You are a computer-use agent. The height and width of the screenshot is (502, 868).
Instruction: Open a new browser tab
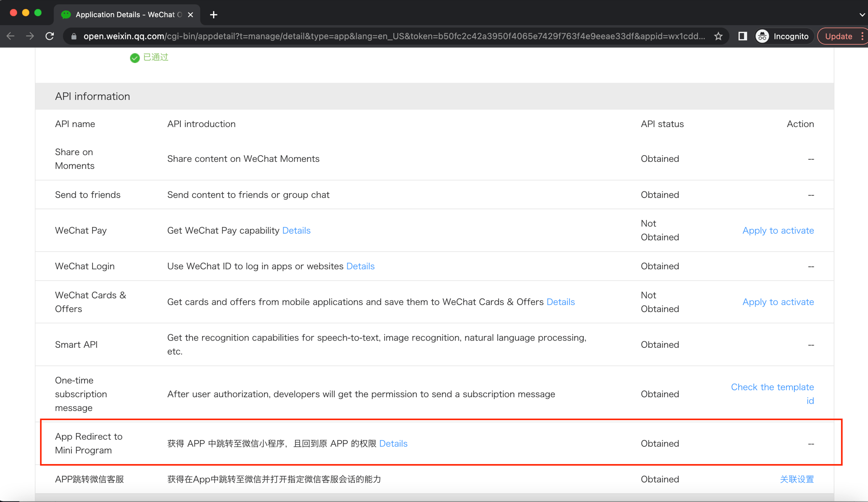click(x=213, y=14)
